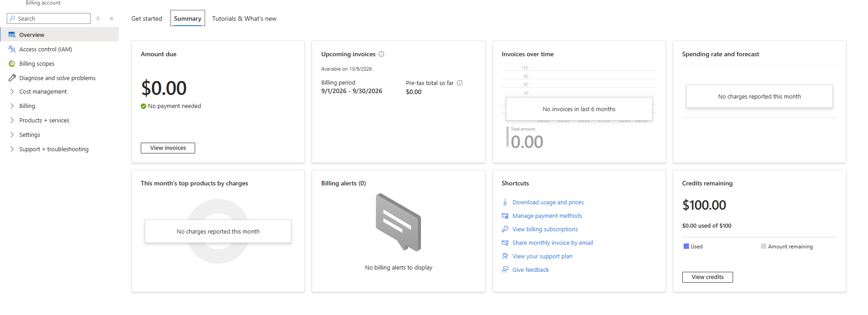Click the View invoices button
The width and height of the screenshot is (868, 315).
(x=168, y=148)
